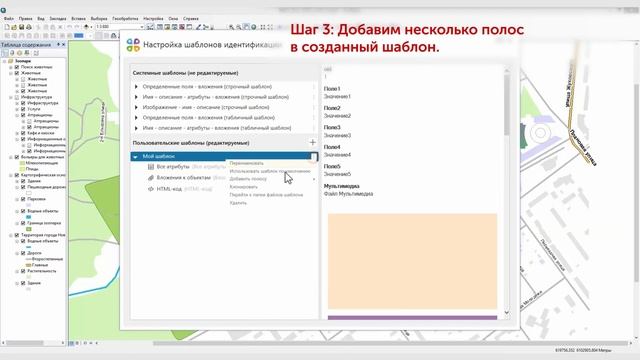Click the Print icon in toolbar

click(x=29, y=27)
